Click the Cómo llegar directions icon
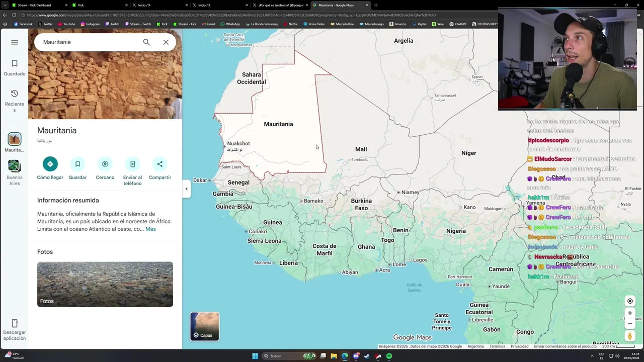Viewport: 644px width, 362px height. tap(50, 164)
